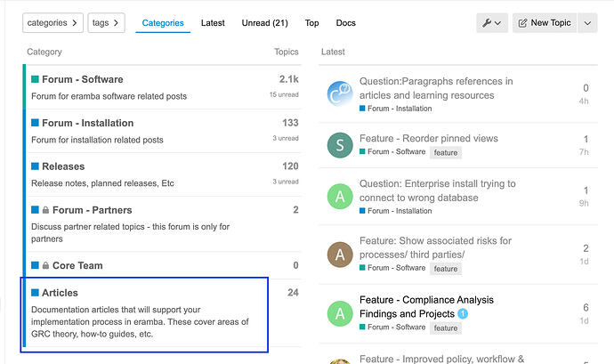Open the dropdown arrow beside New Topic

click(x=587, y=23)
